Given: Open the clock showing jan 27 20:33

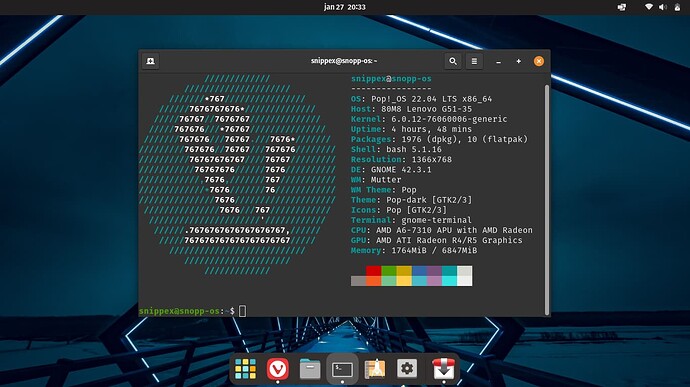Looking at the screenshot, I should (x=345, y=7).
